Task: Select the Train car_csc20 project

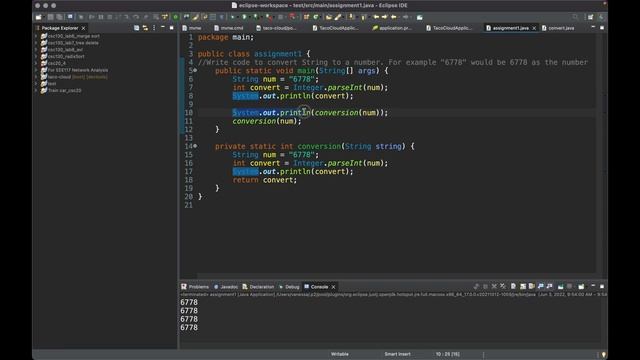Action: (x=64, y=90)
